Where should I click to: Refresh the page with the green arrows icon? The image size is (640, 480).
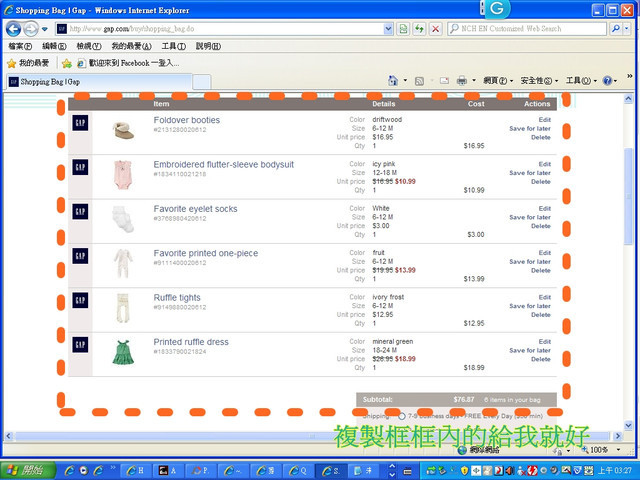(419, 29)
